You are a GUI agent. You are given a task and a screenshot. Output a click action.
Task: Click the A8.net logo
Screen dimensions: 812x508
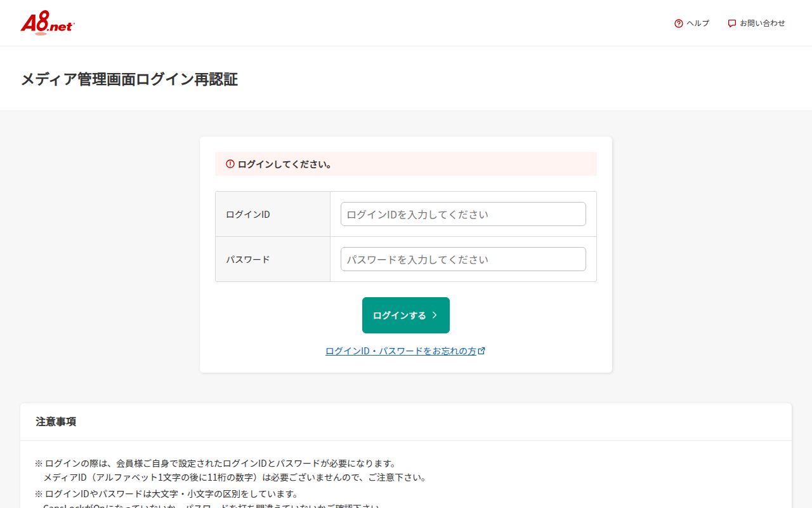click(48, 23)
